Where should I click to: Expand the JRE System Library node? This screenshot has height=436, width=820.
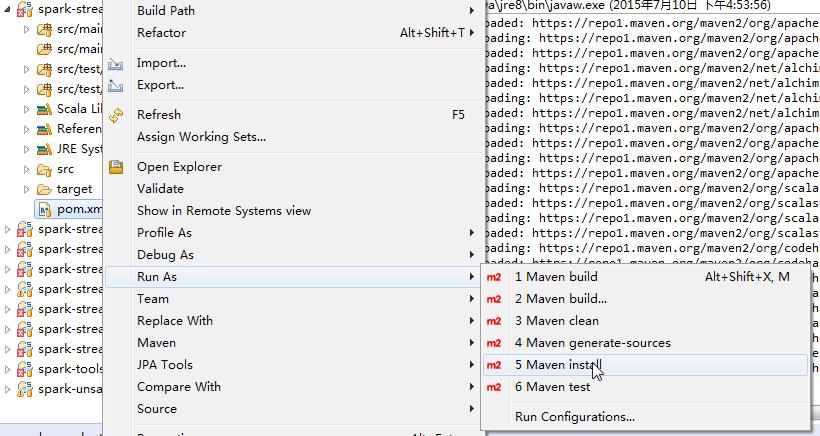point(27,149)
